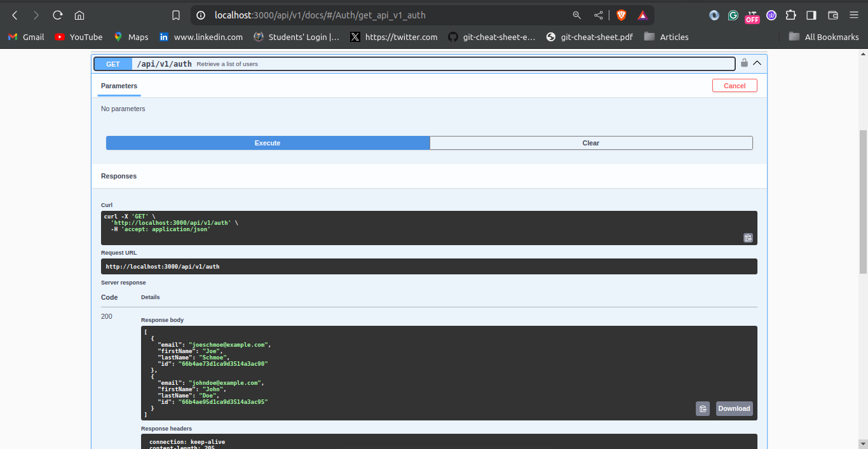The image size is (868, 449).
Task: Open Brave Shields lion icon
Action: point(621,15)
